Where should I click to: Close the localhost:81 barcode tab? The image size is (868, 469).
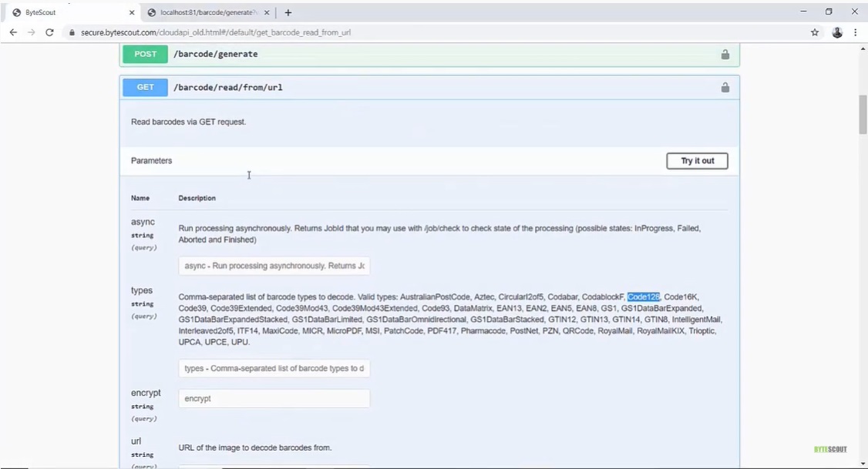pos(267,12)
